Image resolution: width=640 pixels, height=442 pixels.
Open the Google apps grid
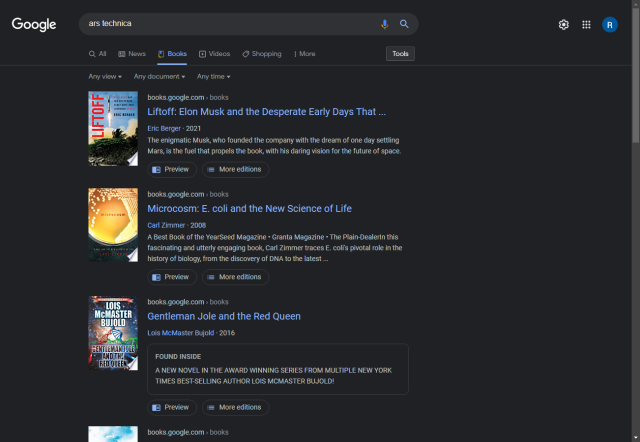[586, 25]
